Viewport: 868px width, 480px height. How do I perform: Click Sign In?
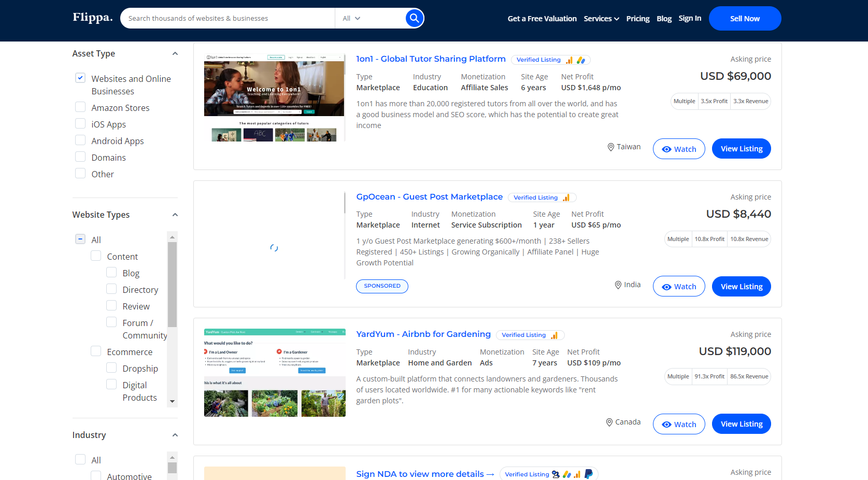(690, 18)
